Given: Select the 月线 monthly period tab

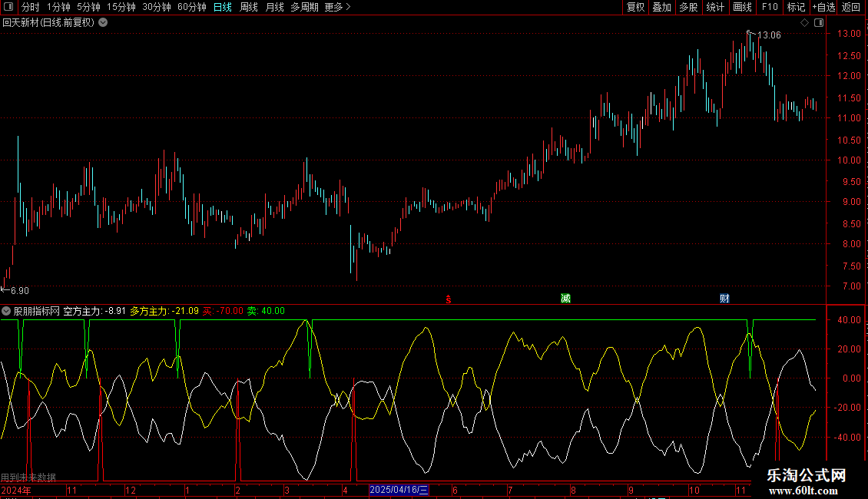Looking at the screenshot, I should click(x=274, y=7).
